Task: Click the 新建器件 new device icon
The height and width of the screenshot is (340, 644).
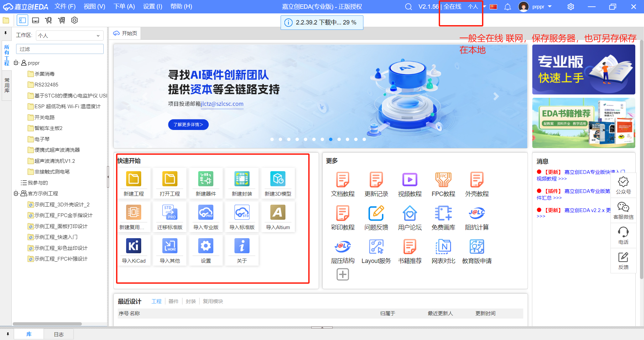Action: click(206, 179)
